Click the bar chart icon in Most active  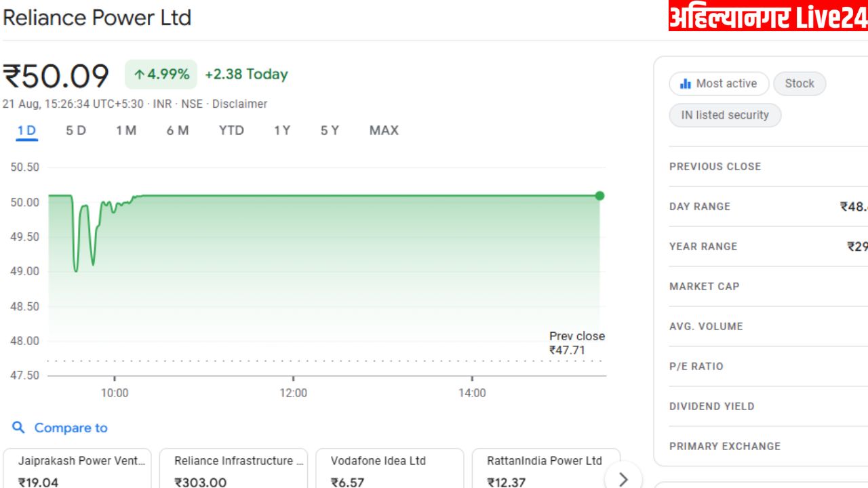(686, 83)
